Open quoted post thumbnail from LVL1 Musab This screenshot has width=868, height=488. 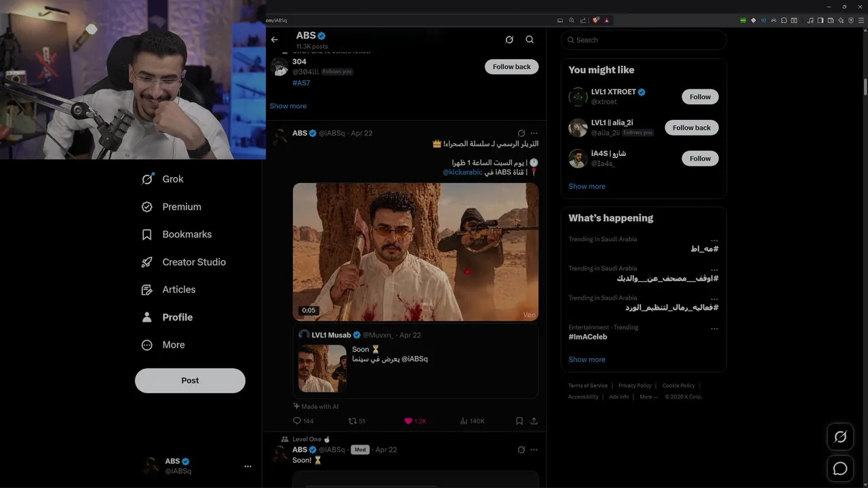point(322,369)
